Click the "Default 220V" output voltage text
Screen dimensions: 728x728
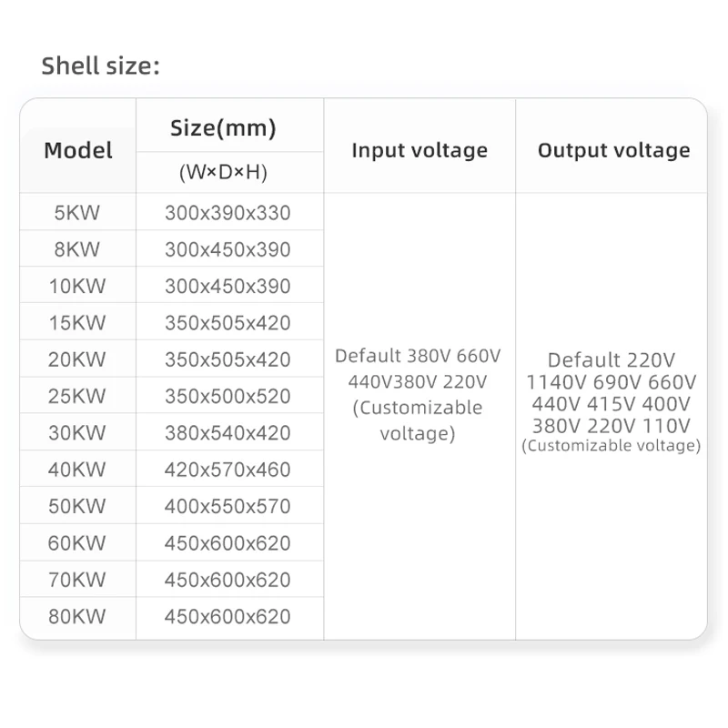coord(612,360)
